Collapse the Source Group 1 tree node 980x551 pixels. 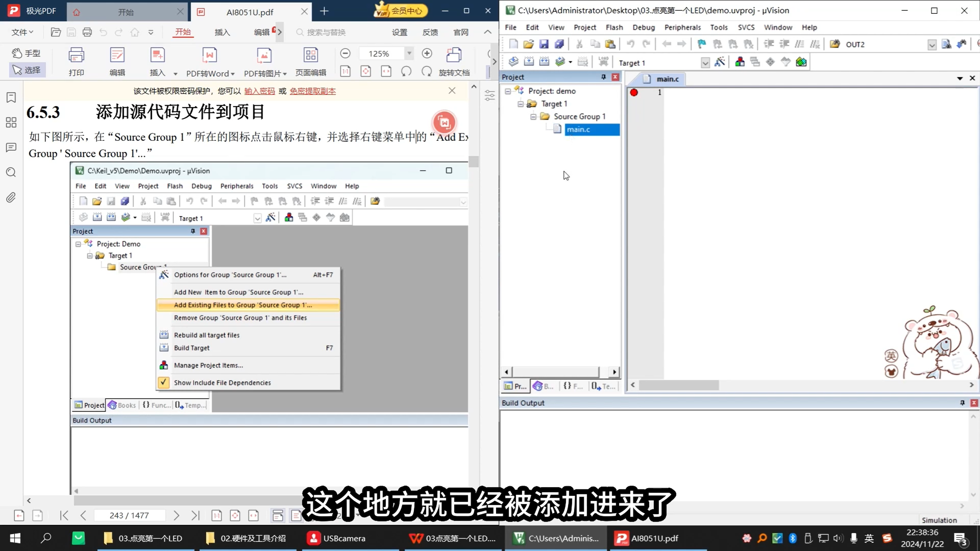533,117
